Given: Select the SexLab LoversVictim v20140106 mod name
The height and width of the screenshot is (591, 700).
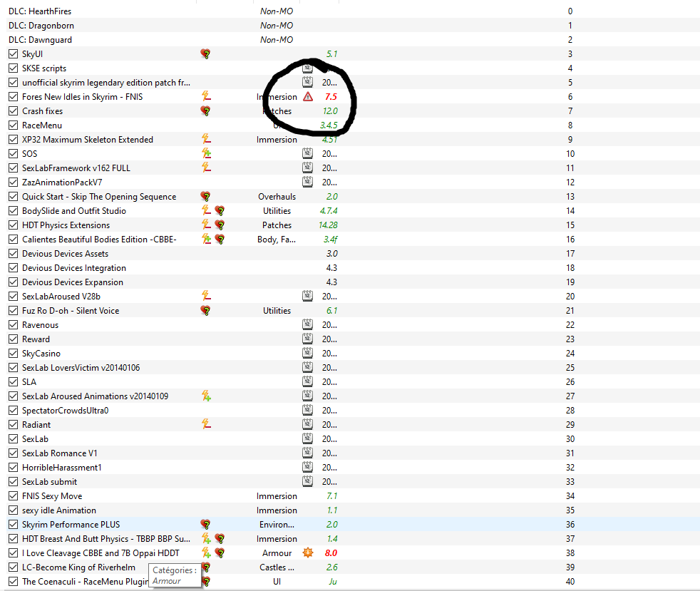Looking at the screenshot, I should coord(81,367).
